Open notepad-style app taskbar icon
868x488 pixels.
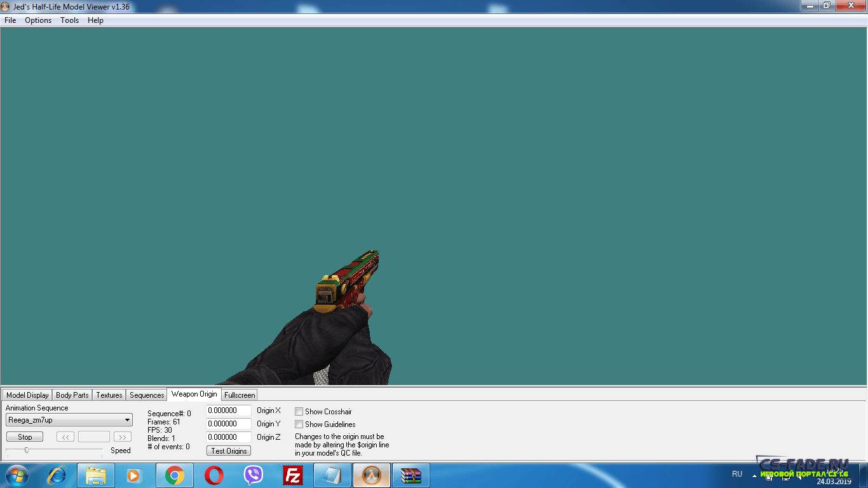click(x=332, y=475)
